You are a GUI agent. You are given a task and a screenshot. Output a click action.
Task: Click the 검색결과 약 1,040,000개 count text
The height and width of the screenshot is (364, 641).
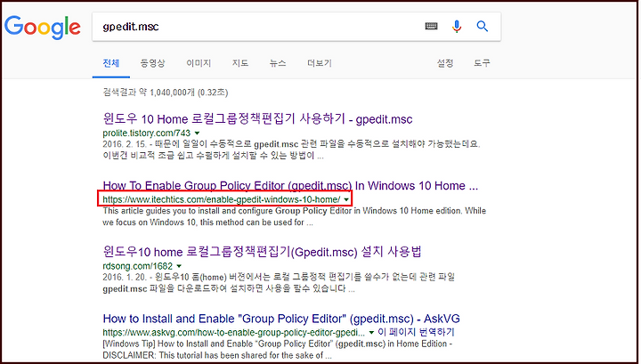pyautogui.click(x=166, y=93)
